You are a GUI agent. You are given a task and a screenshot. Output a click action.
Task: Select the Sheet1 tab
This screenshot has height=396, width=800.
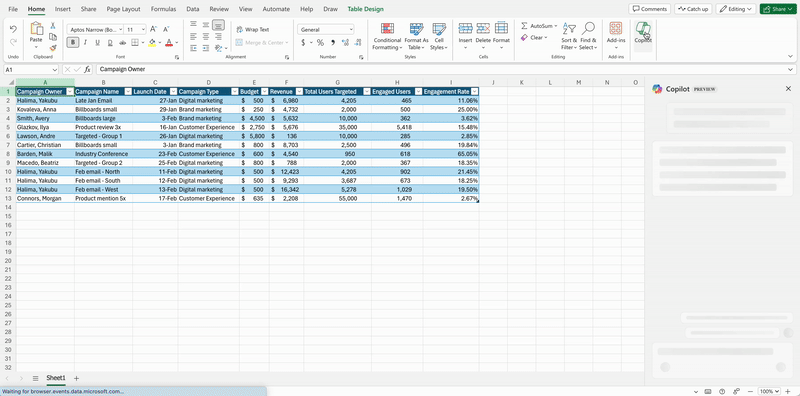coord(56,378)
